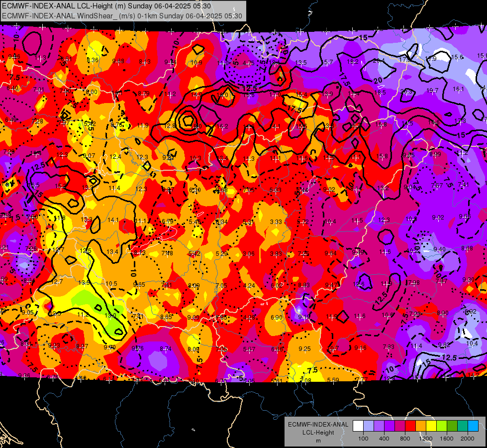The image size is (487, 448).
Task: Click the bold 20 contour label
Action: pos(378,80)
